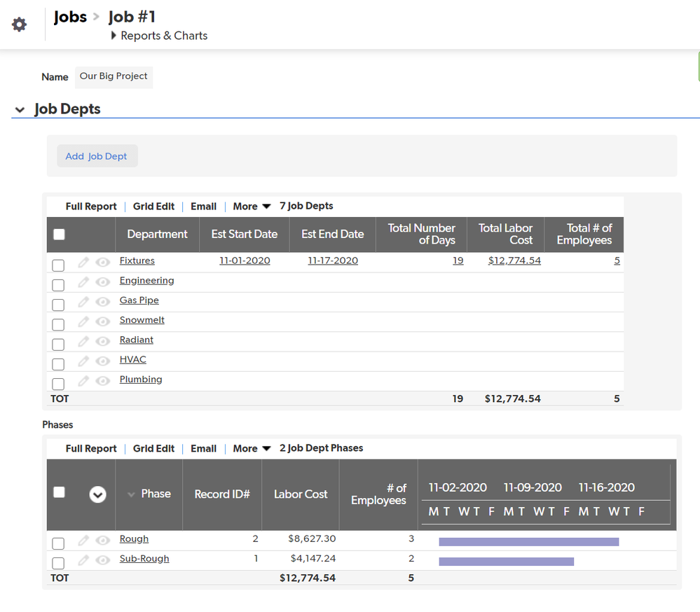700x612 pixels.
Task: Click Email in Job Depts toolbar
Action: [204, 207]
